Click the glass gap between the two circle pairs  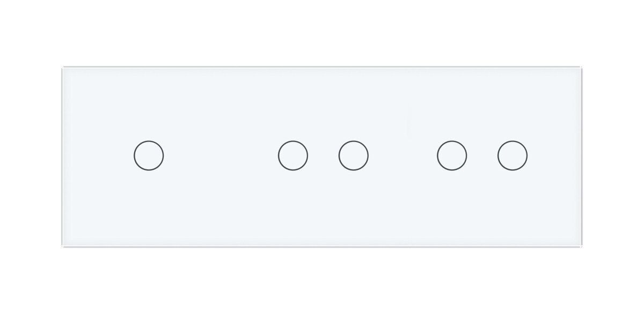pyautogui.click(x=402, y=156)
